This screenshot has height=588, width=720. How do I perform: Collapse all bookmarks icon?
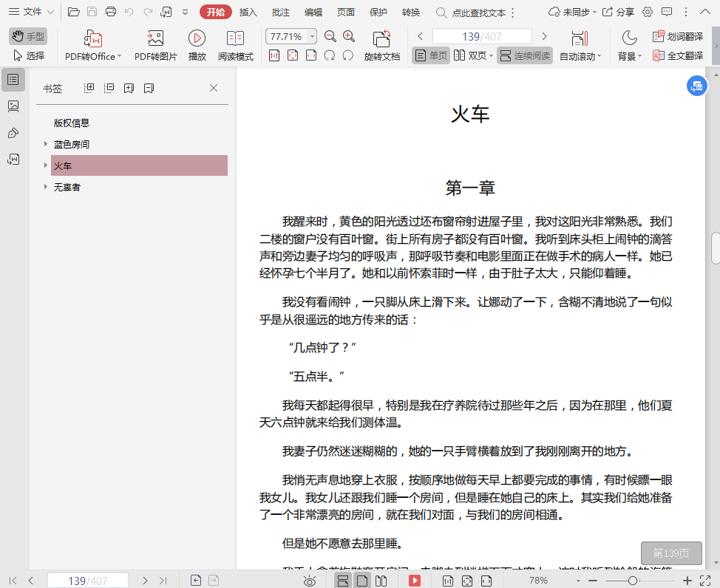point(109,88)
